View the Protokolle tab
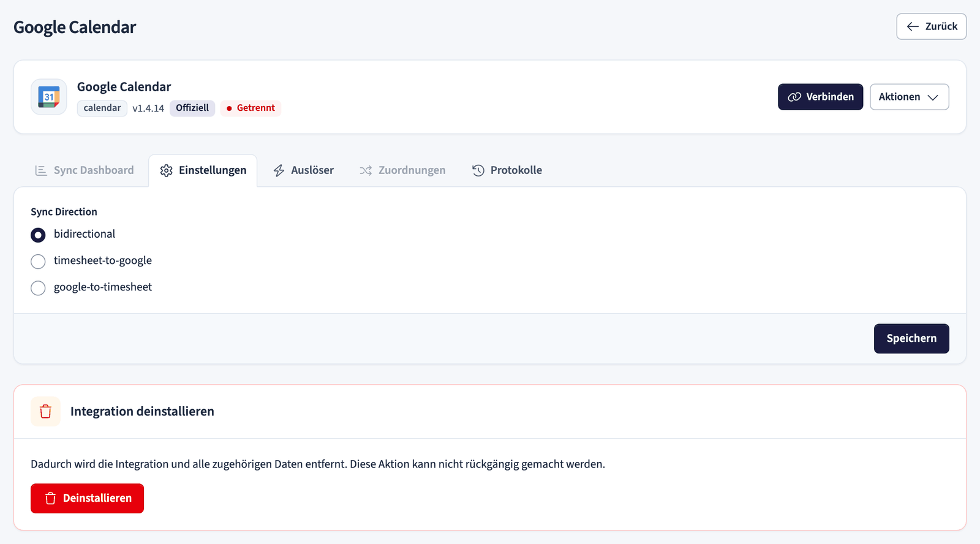Image resolution: width=980 pixels, height=544 pixels. [507, 170]
